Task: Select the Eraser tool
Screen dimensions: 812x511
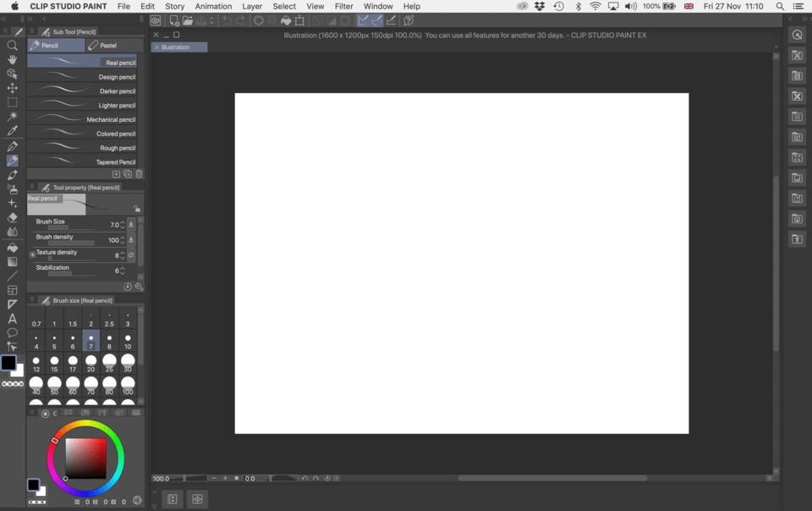Action: (13, 217)
